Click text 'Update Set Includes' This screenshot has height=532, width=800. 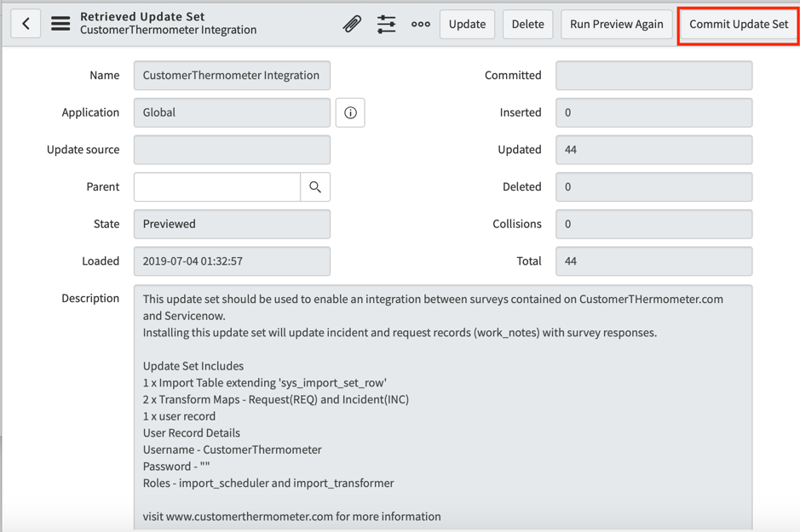(193, 366)
